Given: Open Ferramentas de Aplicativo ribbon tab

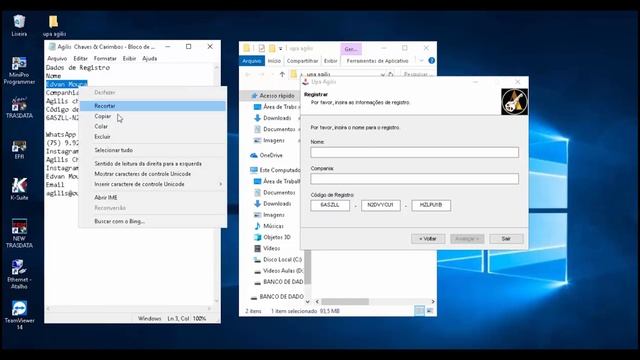Looking at the screenshot, I should click(x=377, y=60).
